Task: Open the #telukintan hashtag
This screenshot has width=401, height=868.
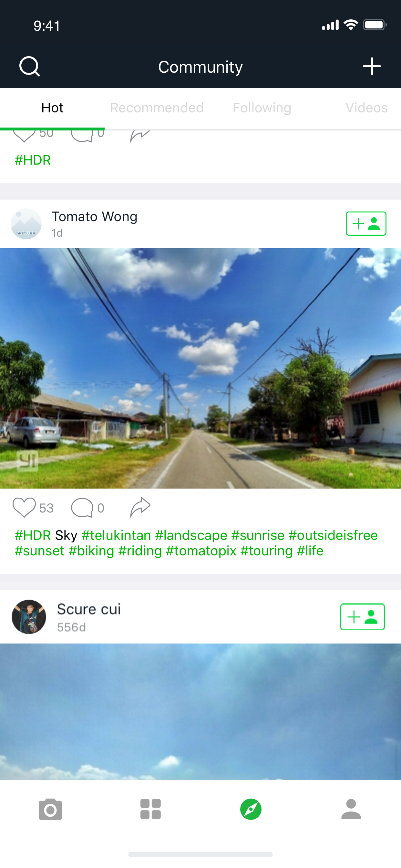Action: (116, 535)
